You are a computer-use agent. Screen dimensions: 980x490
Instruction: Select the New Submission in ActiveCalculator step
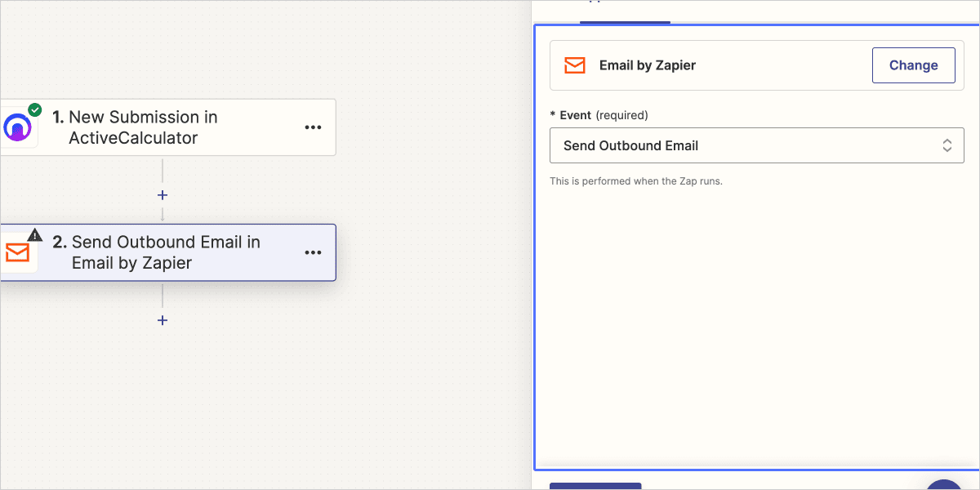coord(167,127)
